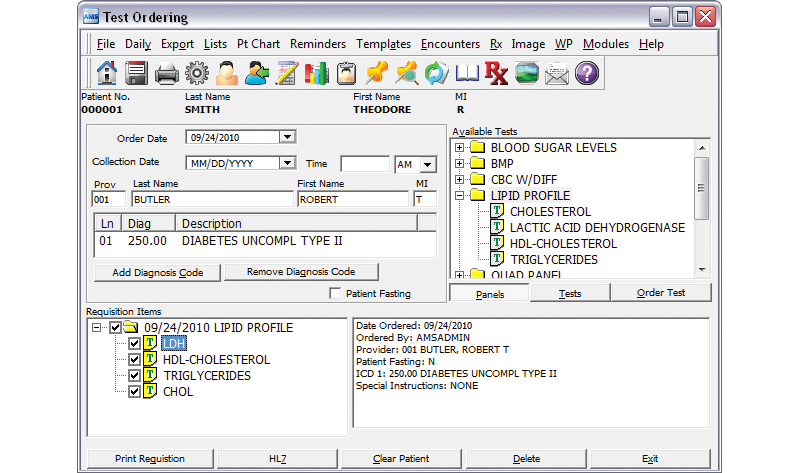The height and width of the screenshot is (473, 800).
Task: Open settings via the gear icon
Action: coord(197,73)
